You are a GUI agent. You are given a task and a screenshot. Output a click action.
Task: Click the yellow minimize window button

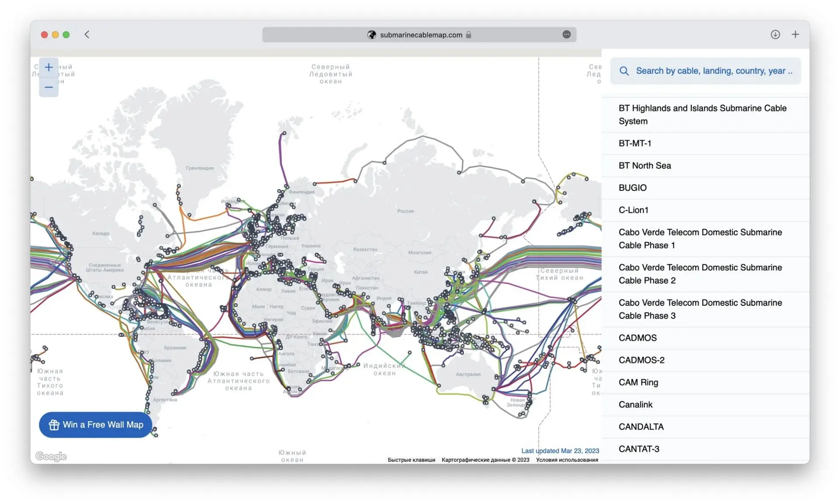pos(55,35)
